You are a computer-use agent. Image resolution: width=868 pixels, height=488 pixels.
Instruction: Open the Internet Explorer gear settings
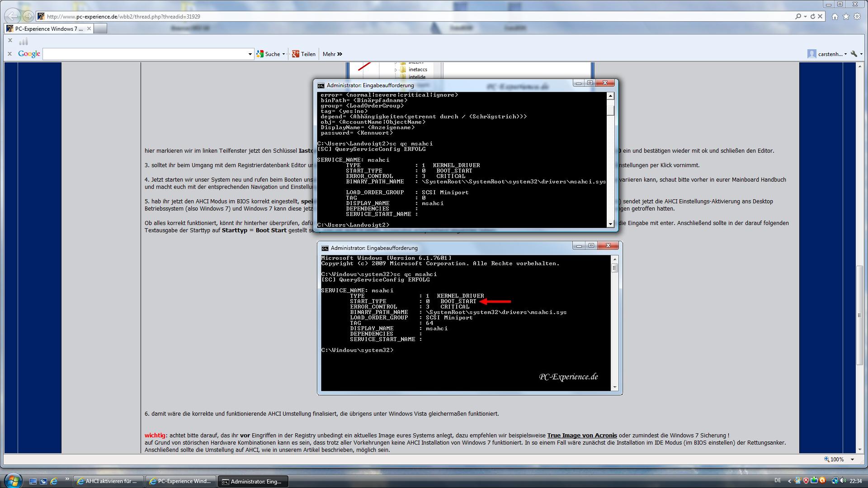coord(857,17)
